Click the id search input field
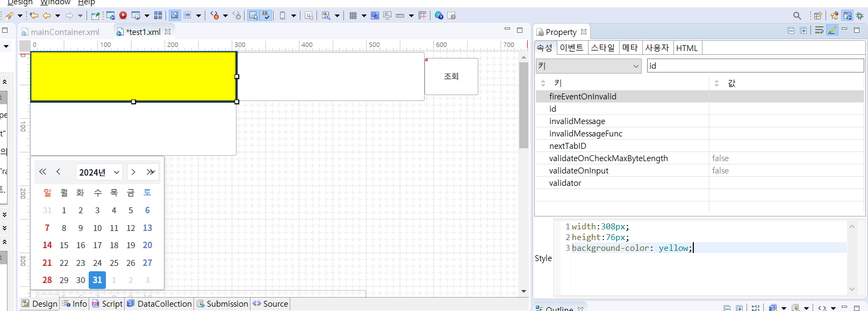The image size is (868, 311). point(755,66)
